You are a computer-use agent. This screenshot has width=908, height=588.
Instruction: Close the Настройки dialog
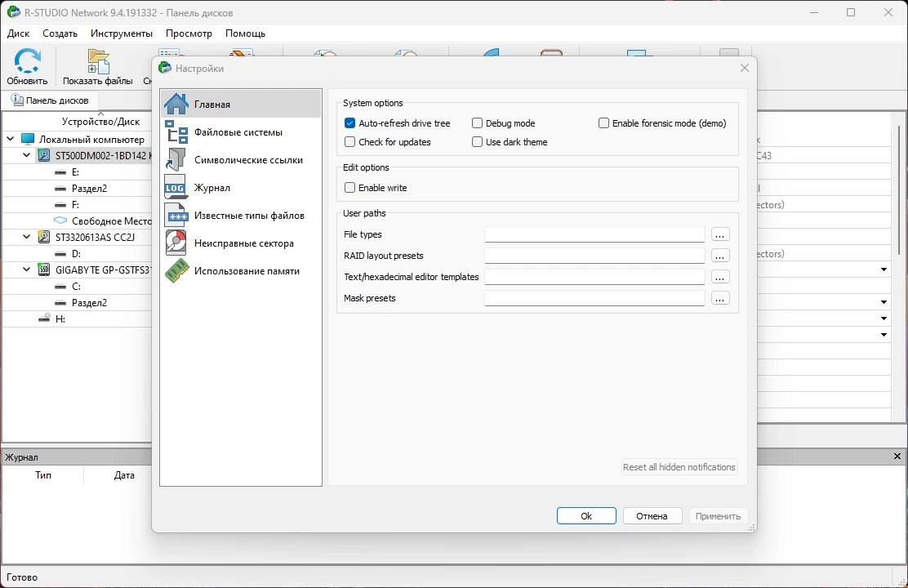tap(745, 68)
